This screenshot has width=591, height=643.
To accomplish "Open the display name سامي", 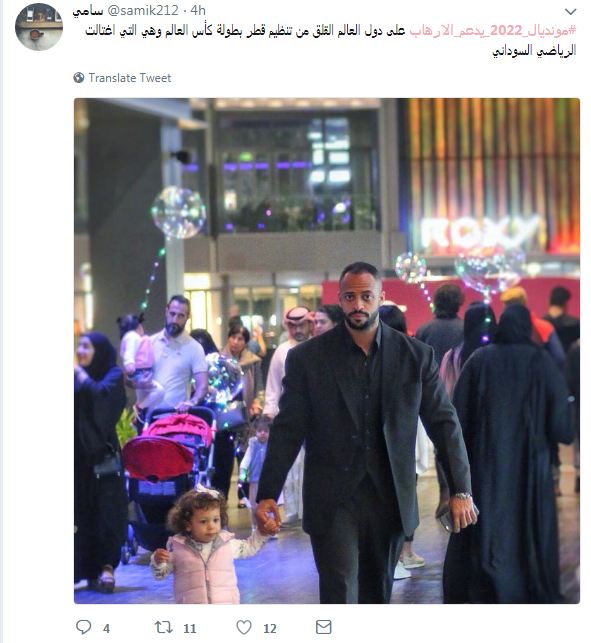I will 87,11.
